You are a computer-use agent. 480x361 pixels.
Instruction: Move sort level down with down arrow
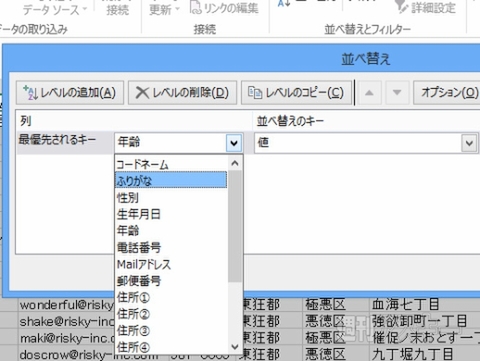[x=397, y=92]
